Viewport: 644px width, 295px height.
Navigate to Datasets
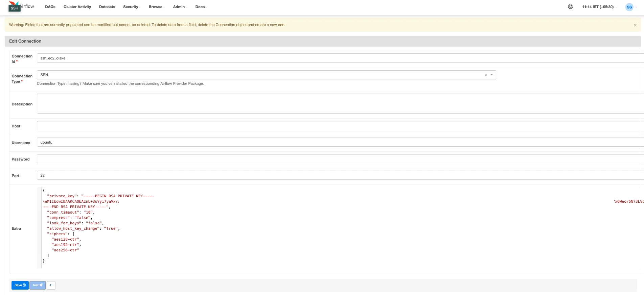(107, 7)
